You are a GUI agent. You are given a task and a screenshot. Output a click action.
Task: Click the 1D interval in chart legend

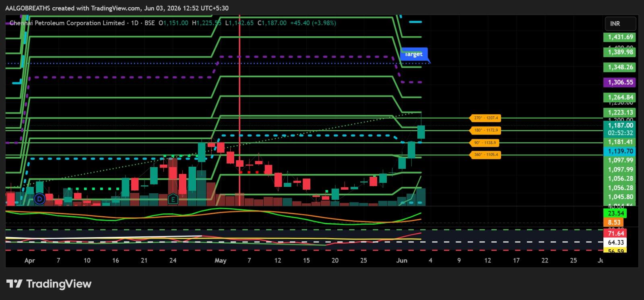[x=135, y=23]
